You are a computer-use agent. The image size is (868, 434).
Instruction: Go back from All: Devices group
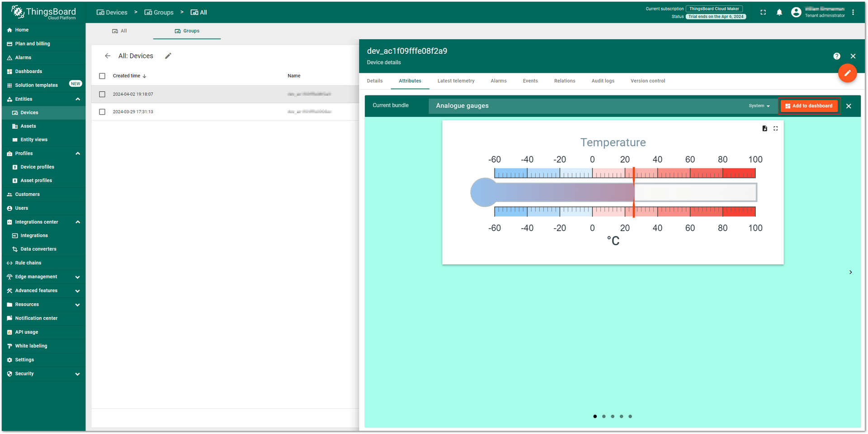108,56
